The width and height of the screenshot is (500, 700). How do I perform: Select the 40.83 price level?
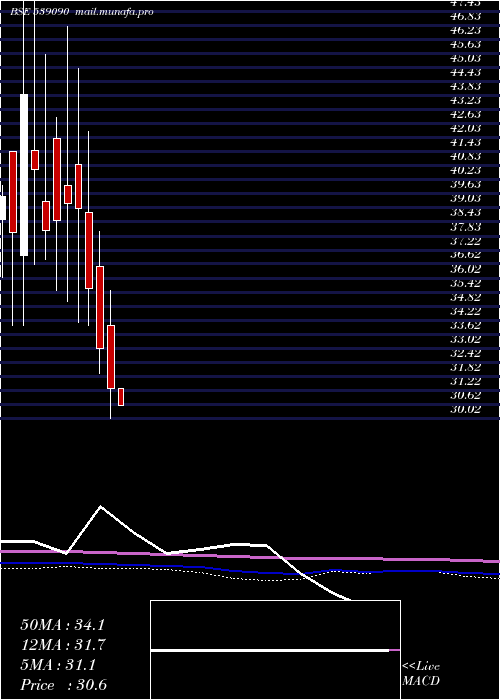point(466,157)
